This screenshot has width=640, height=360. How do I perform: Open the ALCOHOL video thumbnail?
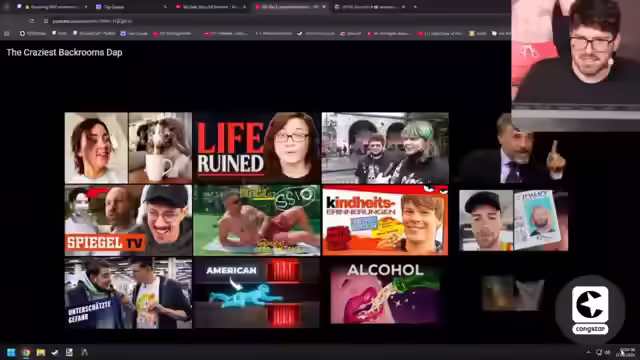pos(385,292)
